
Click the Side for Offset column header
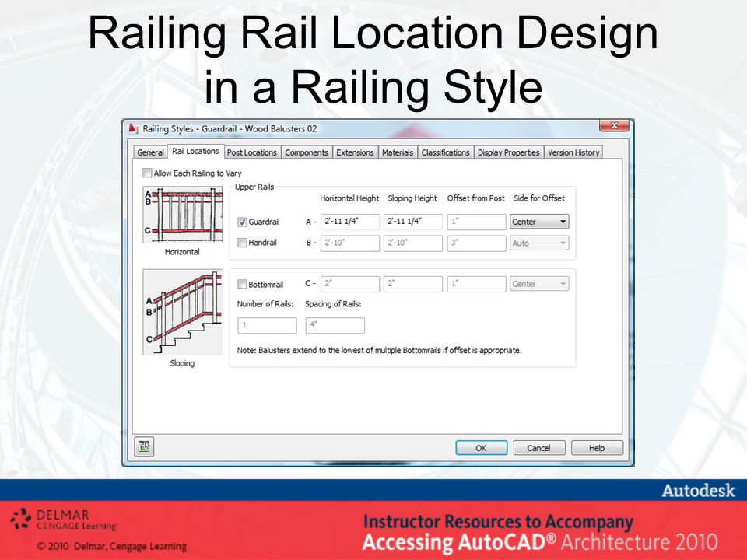click(x=538, y=198)
